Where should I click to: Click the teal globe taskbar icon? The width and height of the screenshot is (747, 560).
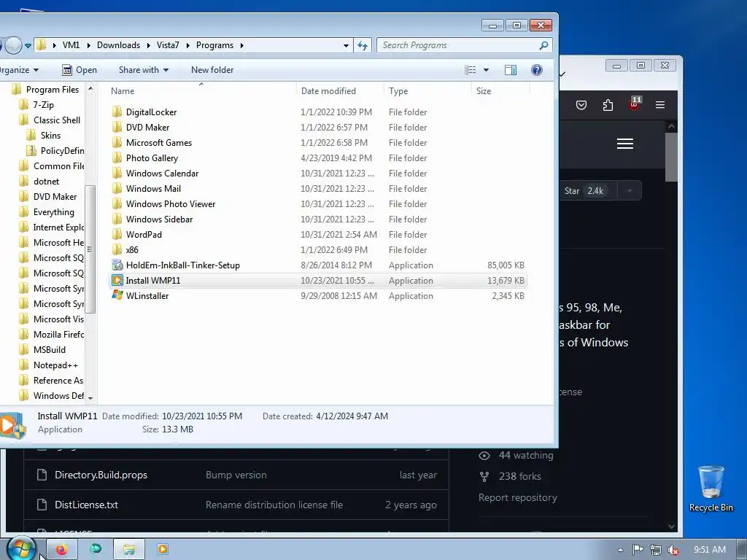coord(96,549)
